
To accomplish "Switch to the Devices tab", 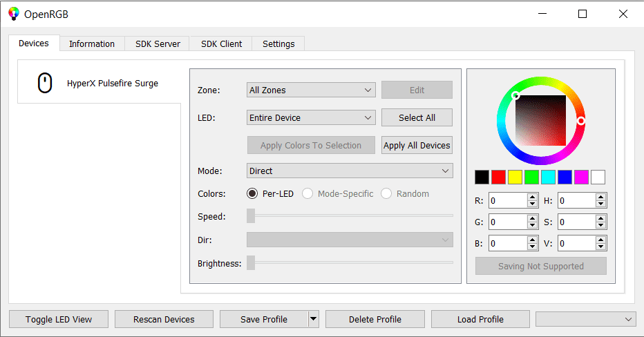I will coord(34,43).
